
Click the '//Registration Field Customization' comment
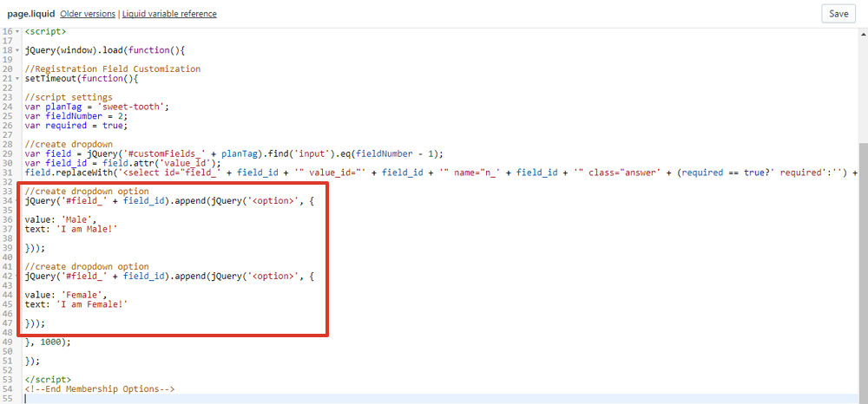[112, 69]
